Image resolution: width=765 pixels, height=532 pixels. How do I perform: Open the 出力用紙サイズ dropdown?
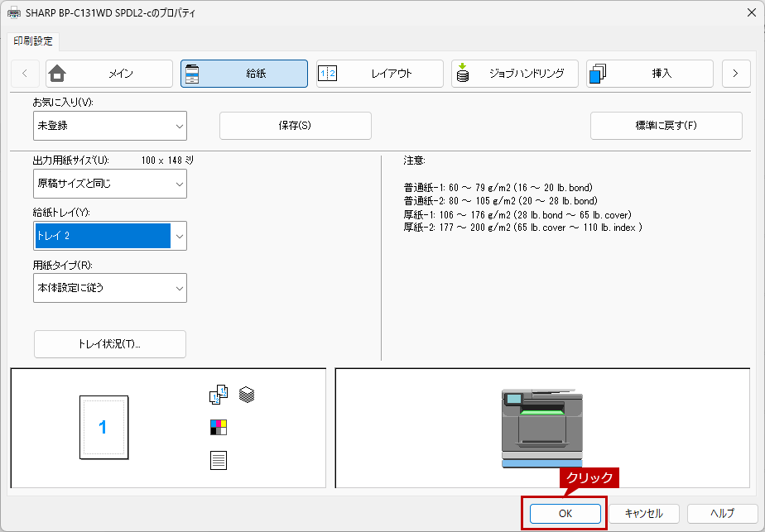110,184
